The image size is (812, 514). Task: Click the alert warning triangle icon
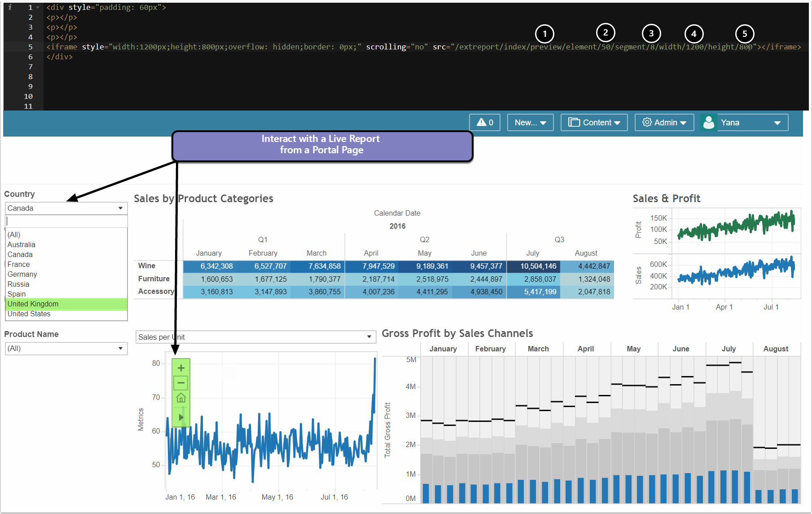point(481,122)
